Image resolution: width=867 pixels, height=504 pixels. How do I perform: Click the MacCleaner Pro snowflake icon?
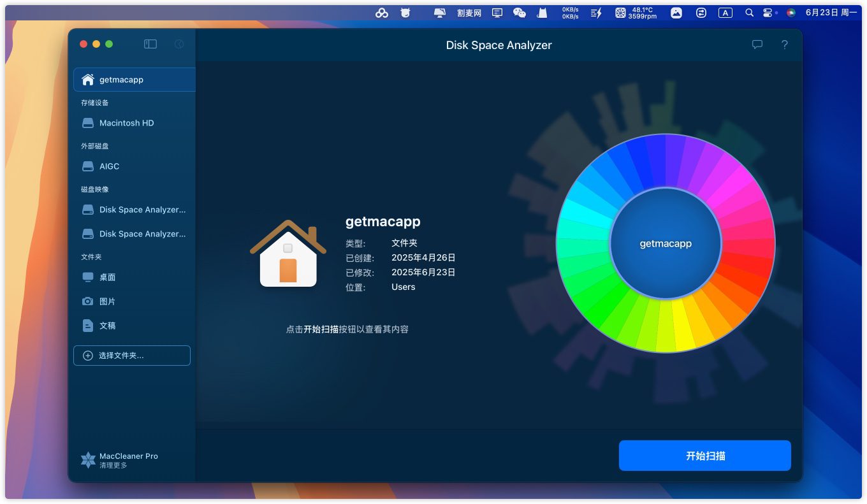pyautogui.click(x=88, y=460)
